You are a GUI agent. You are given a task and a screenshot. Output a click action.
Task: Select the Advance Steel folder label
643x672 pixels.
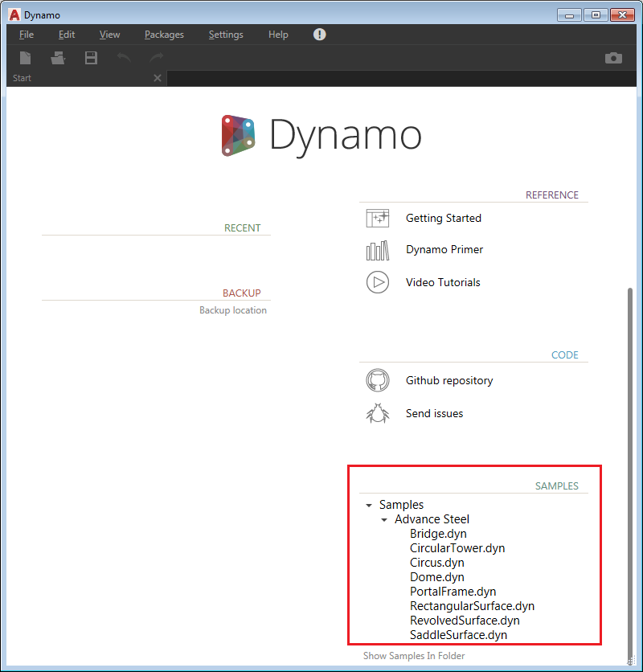432,519
